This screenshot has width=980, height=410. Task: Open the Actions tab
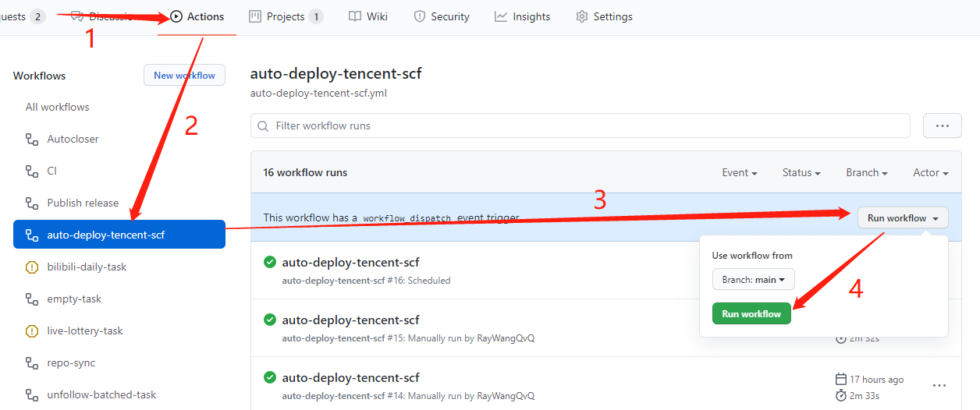[x=197, y=16]
